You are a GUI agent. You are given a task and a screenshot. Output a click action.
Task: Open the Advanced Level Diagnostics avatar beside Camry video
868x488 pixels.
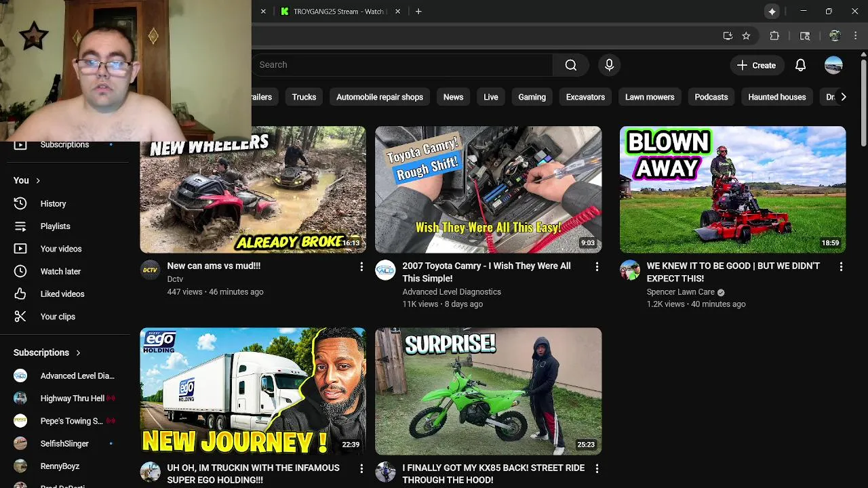click(x=385, y=270)
